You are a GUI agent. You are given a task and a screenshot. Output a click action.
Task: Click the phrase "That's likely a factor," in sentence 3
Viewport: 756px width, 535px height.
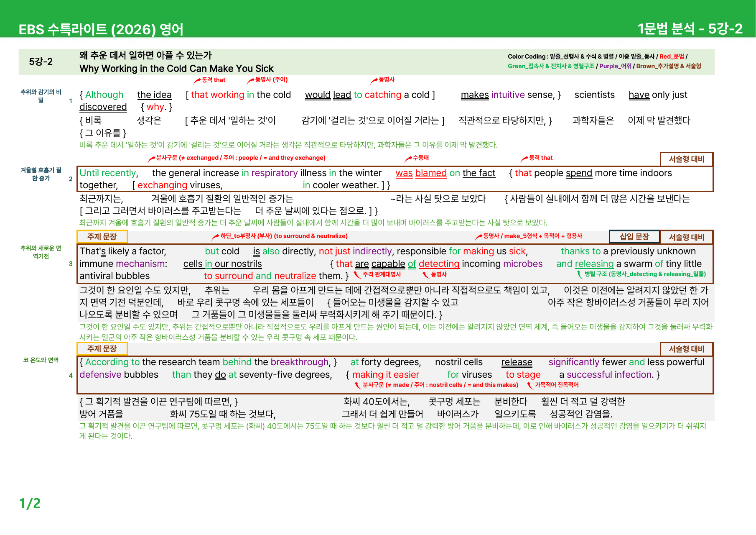pos(123,251)
